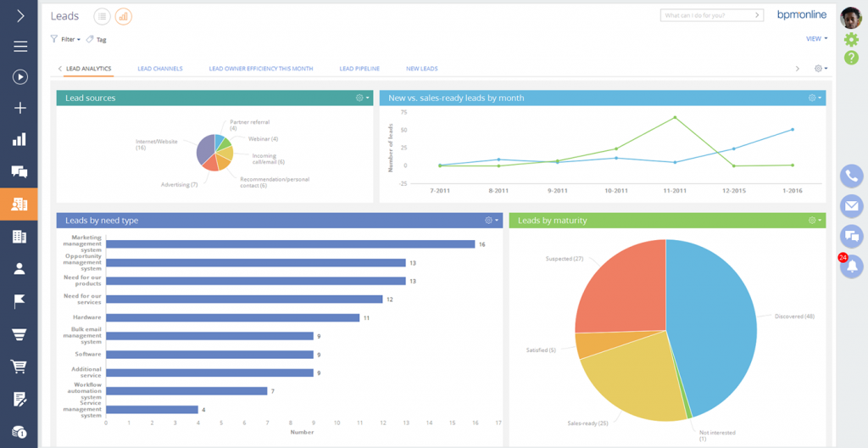Click the Tag button
Image resolution: width=868 pixels, height=448 pixels.
97,39
